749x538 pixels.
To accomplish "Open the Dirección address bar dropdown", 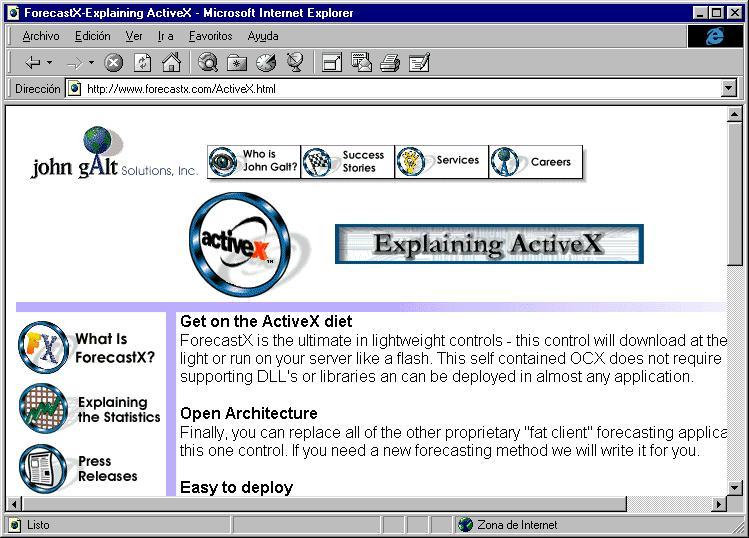I will [x=728, y=88].
